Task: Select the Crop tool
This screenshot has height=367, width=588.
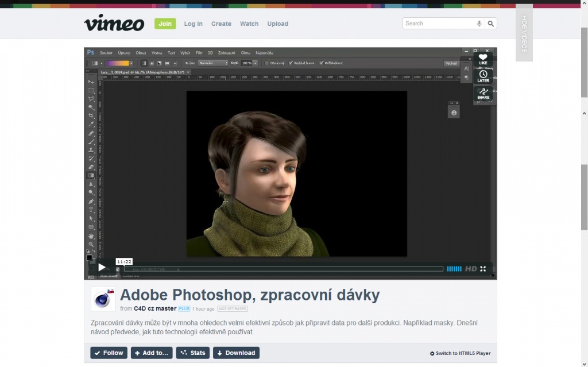Action: coord(91,116)
